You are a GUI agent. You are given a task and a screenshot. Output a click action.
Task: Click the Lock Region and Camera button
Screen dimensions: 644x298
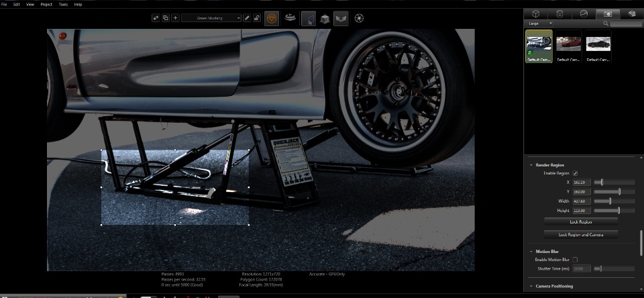[581, 235]
